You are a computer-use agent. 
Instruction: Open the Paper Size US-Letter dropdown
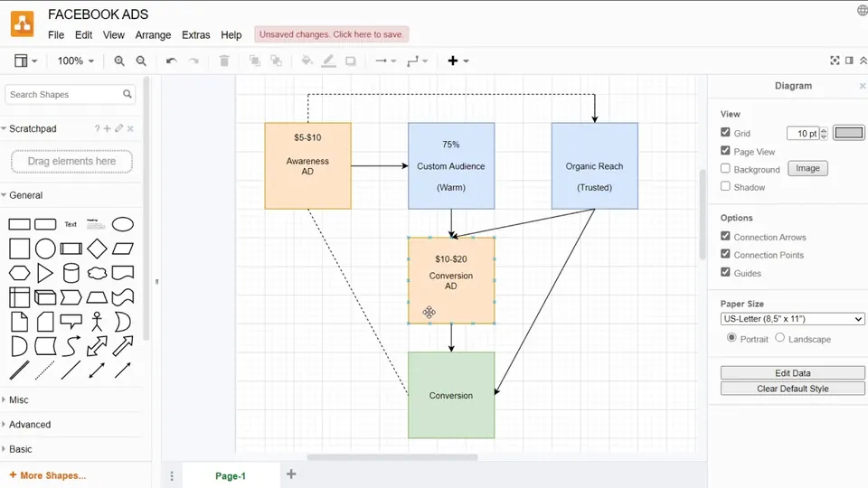pos(793,319)
